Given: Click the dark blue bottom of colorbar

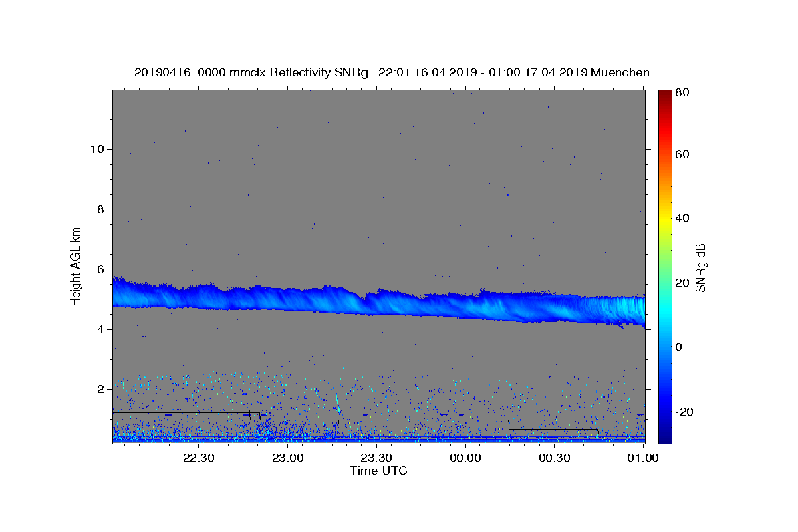Looking at the screenshot, I should pos(665,439).
